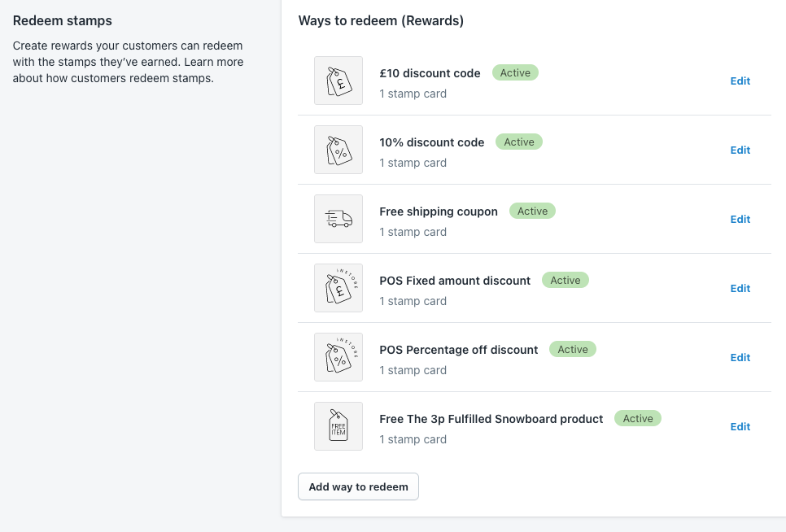Click the 10% discount code percent tag icon
This screenshot has width=786, height=532.
[338, 150]
